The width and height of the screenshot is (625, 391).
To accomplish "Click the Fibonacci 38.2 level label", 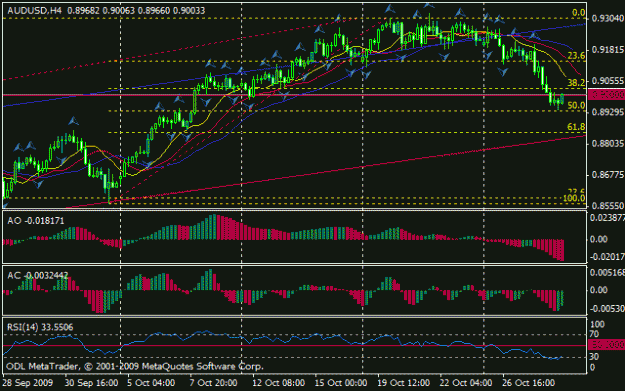I will point(576,83).
